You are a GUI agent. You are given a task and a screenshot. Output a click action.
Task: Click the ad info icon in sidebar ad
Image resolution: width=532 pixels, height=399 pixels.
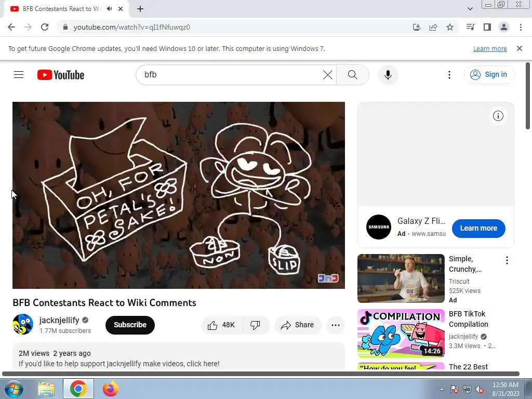coord(498,116)
